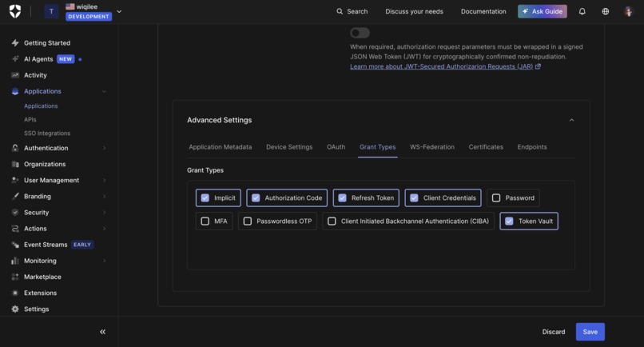Screen dimensions: 644x347
Task: Click the sparkle icon in Ask Guide
Action: (525, 11)
